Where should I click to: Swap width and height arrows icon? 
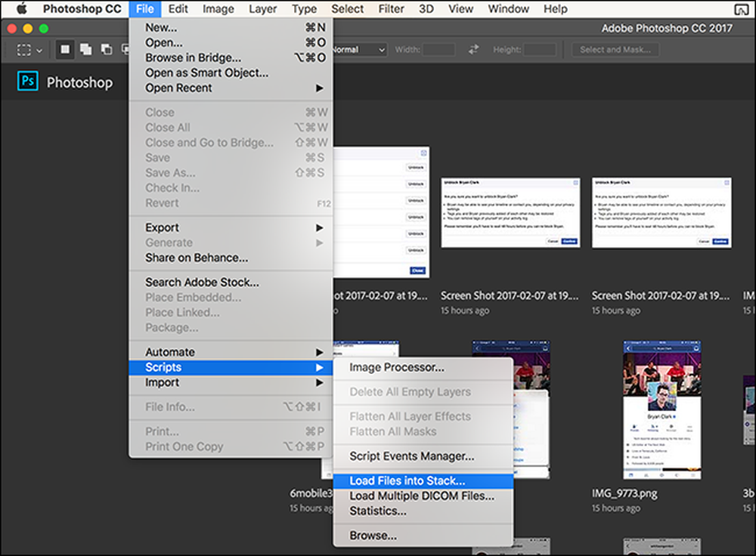(x=473, y=49)
